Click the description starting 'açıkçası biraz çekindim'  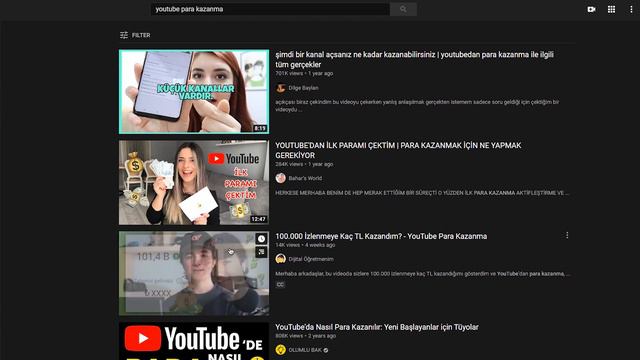417,106
